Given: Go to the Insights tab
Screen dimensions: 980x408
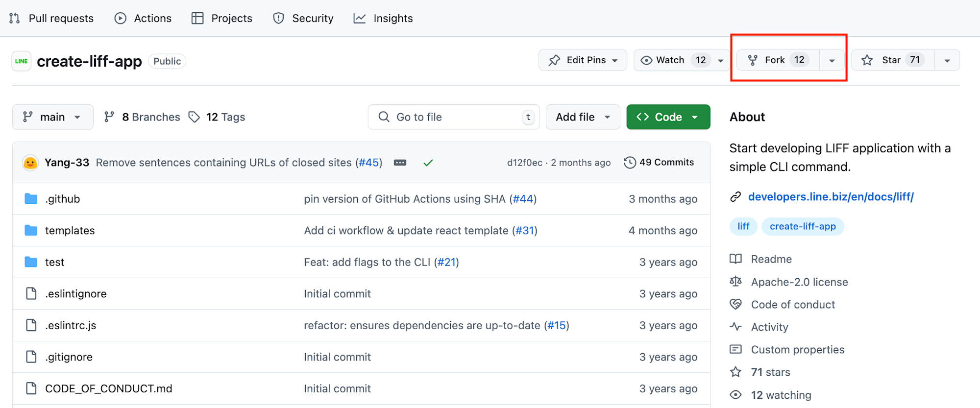Looking at the screenshot, I should coord(383,18).
